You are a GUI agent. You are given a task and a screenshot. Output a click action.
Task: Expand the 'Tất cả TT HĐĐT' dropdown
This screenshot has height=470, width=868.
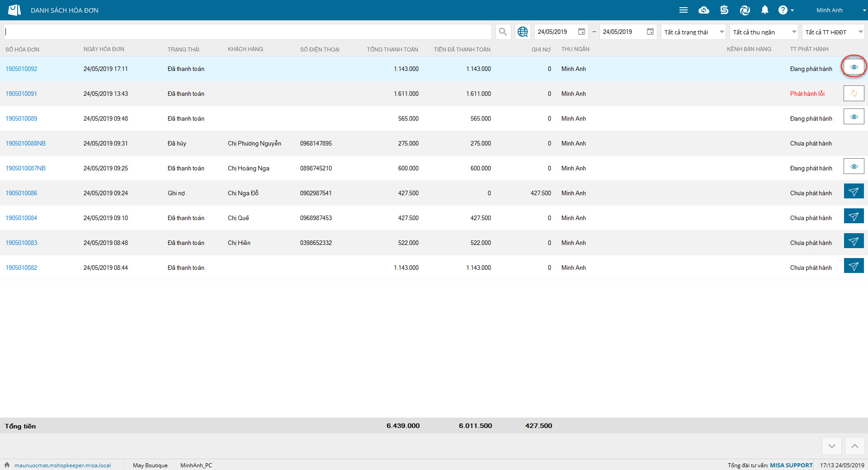point(834,32)
